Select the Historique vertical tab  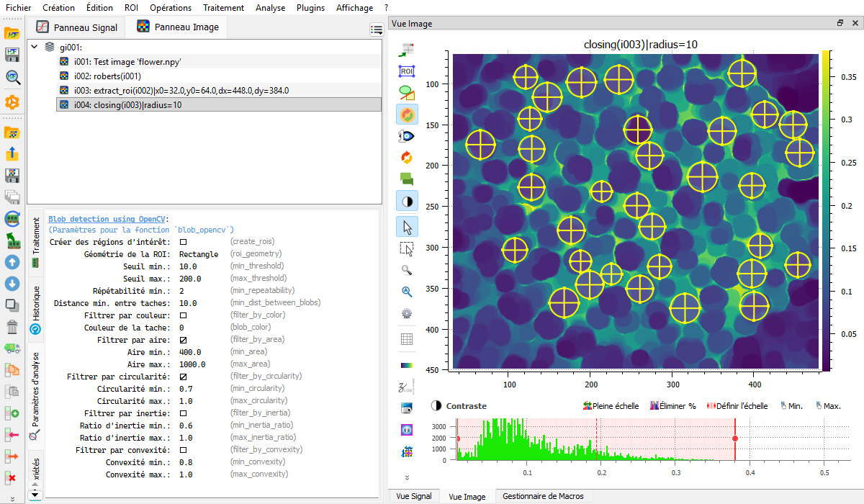(35, 310)
